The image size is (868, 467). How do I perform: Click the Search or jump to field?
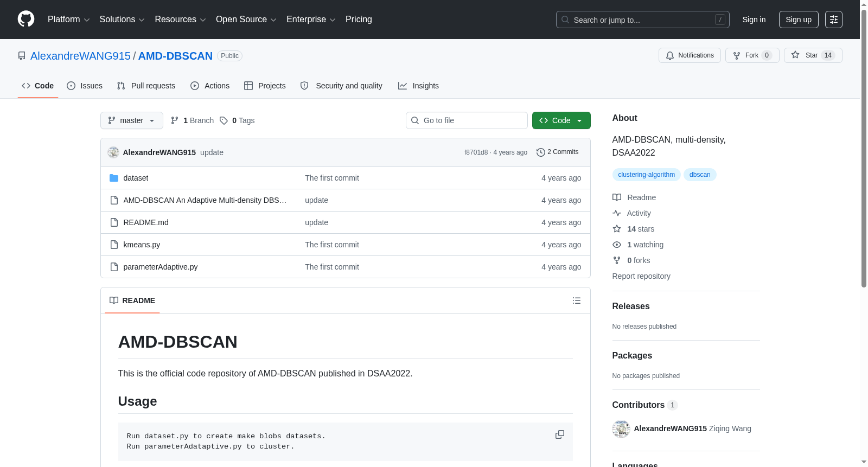tap(643, 20)
